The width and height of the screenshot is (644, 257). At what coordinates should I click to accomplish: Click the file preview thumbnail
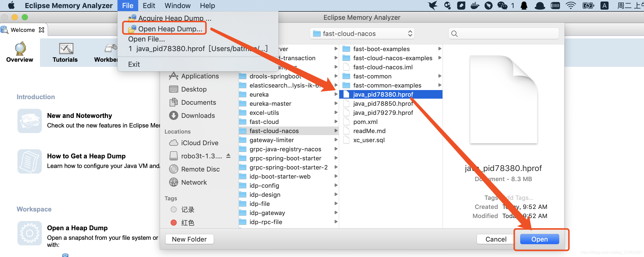(504, 100)
